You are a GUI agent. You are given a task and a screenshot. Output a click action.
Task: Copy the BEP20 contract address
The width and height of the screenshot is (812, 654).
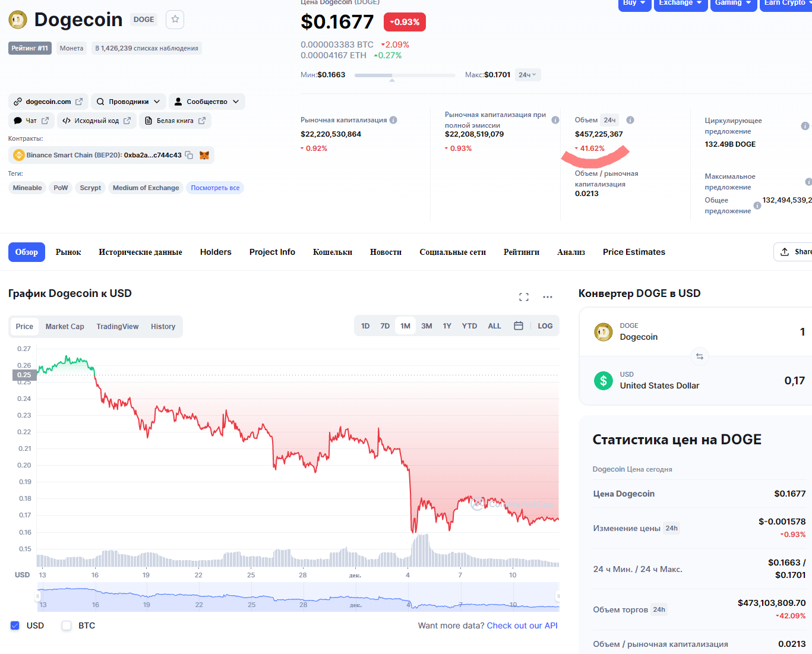pos(189,155)
